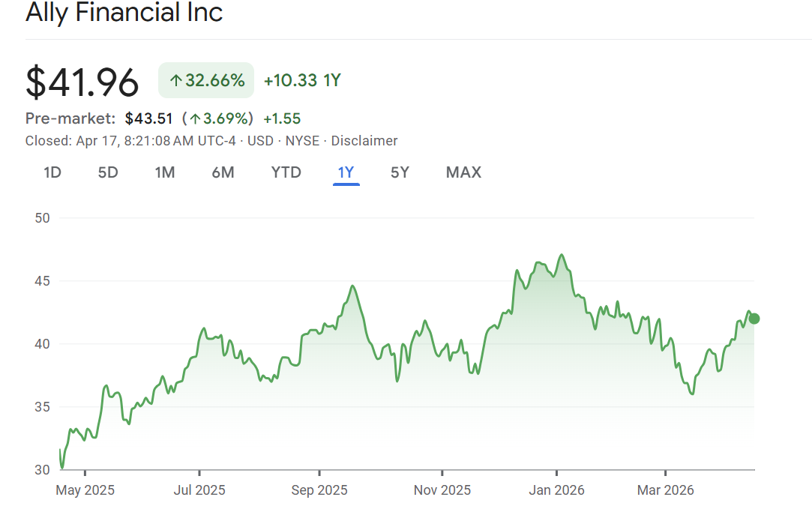Open the Disclaimer link
The width and height of the screenshot is (812, 509).
[364, 141]
